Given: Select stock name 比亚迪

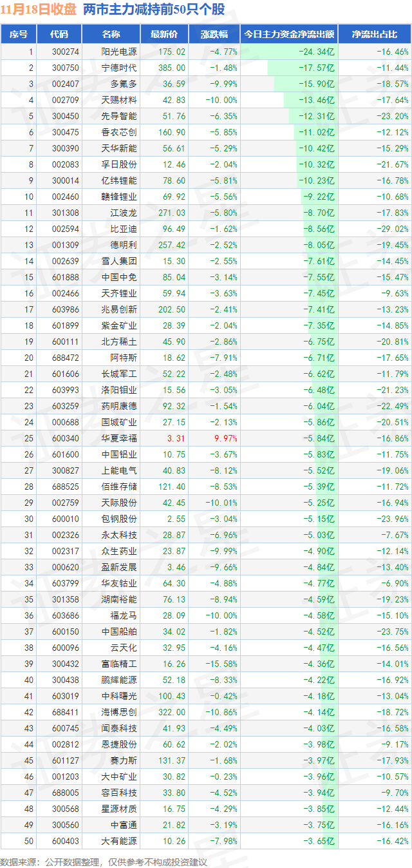Looking at the screenshot, I should [124, 229].
